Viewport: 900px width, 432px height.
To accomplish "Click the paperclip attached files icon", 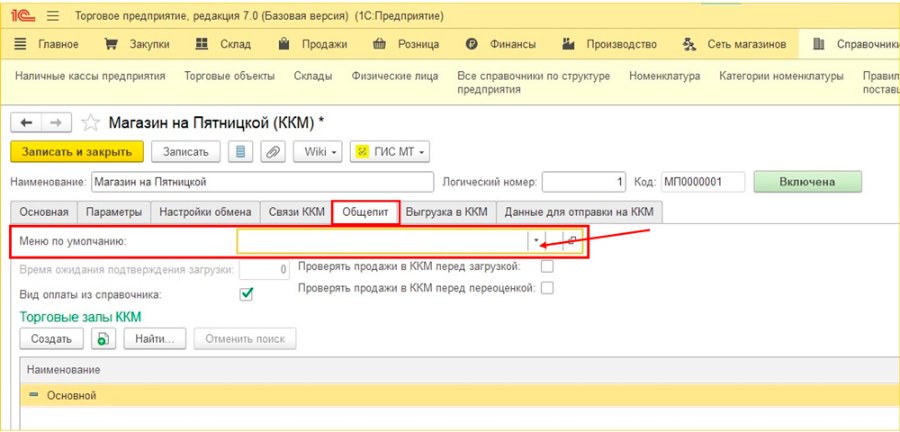I will (x=273, y=152).
